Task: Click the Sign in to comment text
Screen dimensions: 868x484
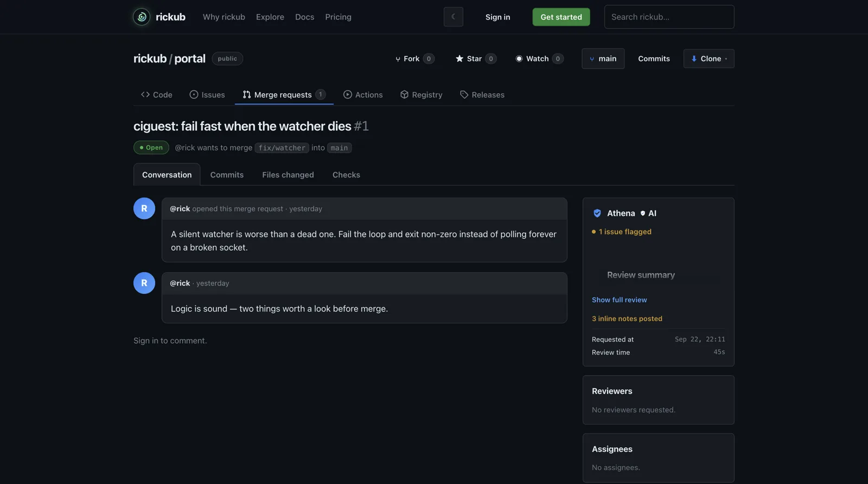Action: coord(170,341)
